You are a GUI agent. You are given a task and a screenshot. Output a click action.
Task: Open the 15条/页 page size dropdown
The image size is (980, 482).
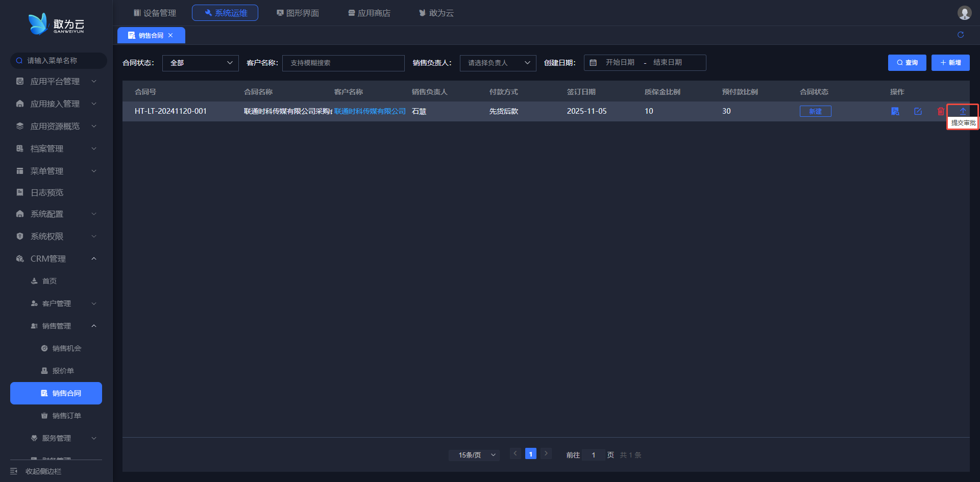[x=474, y=455]
